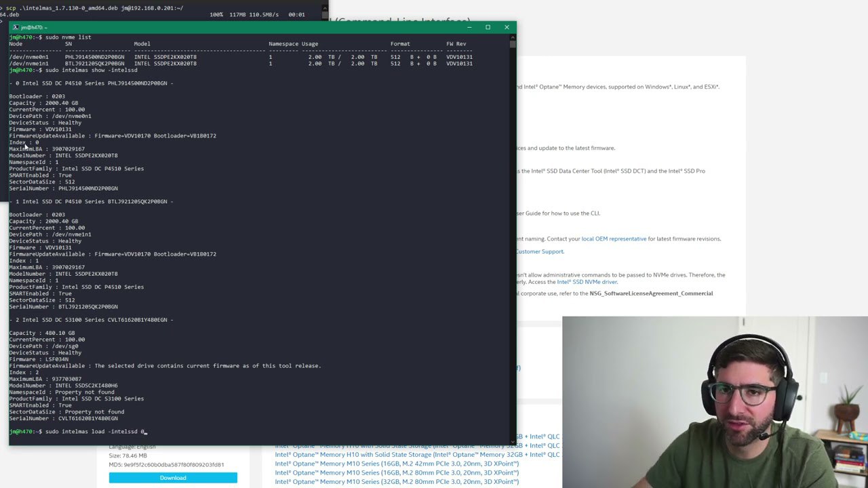The image size is (868, 488).
Task: Click the 'sudo intelmas show -intelssd' command line
Action: point(73,70)
